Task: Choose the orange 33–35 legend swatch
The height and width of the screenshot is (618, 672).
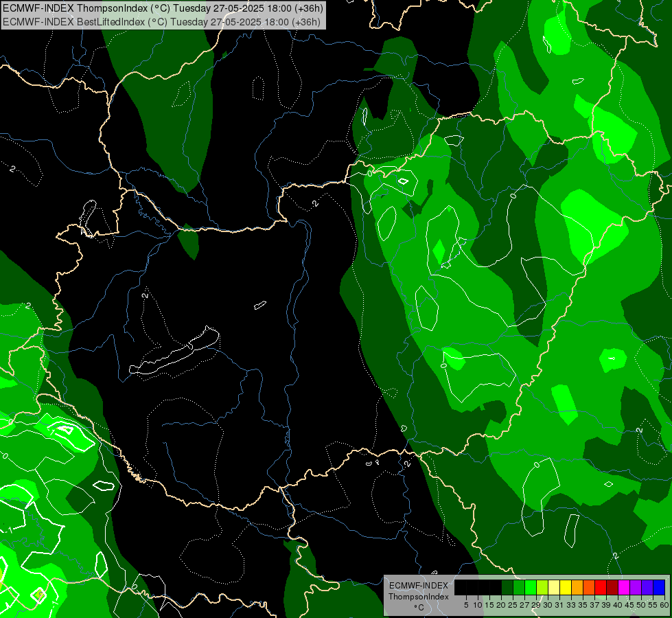Action: 577,587
